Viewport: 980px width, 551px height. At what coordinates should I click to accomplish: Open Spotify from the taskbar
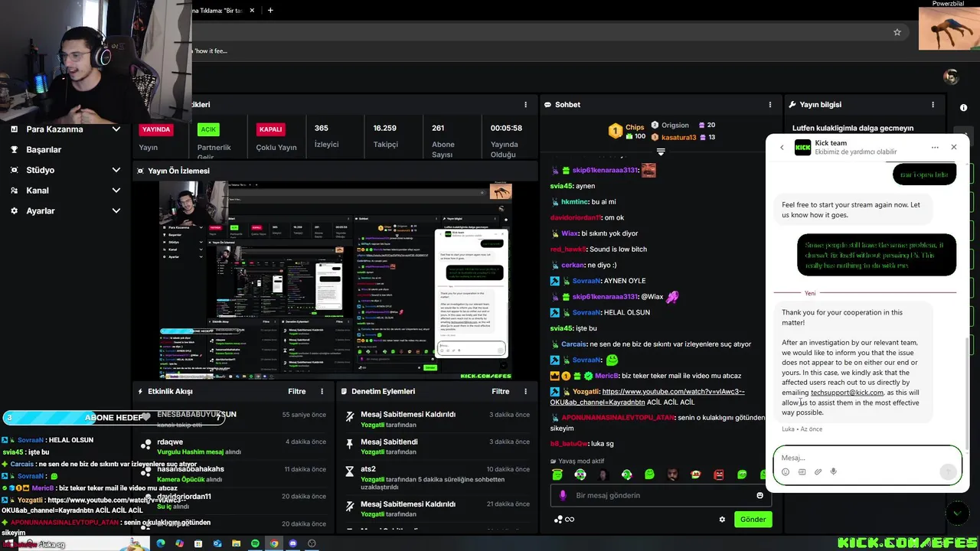(255, 543)
